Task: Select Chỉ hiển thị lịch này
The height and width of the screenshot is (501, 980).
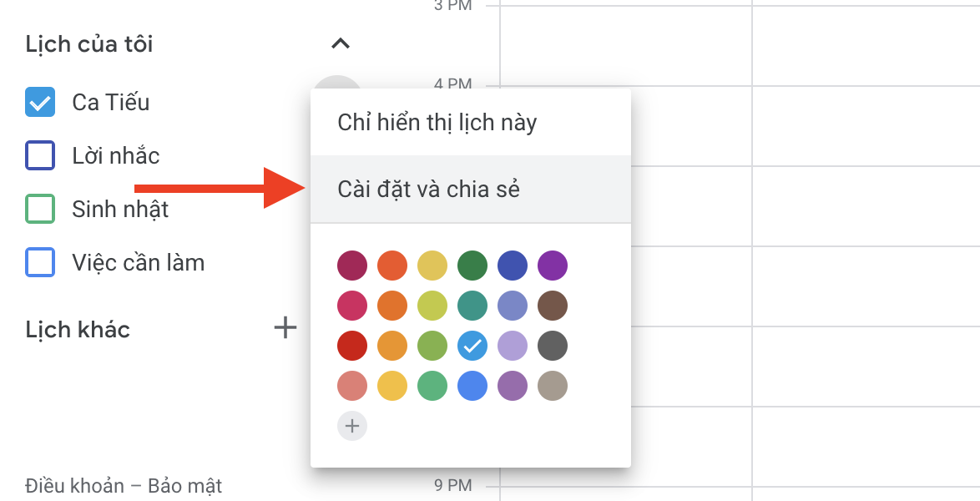Action: (x=437, y=123)
